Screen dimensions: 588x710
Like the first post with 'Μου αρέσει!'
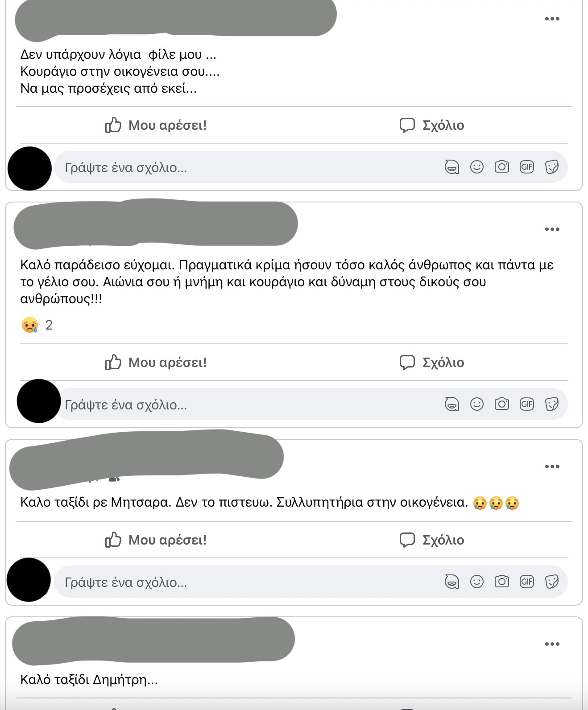click(x=156, y=125)
